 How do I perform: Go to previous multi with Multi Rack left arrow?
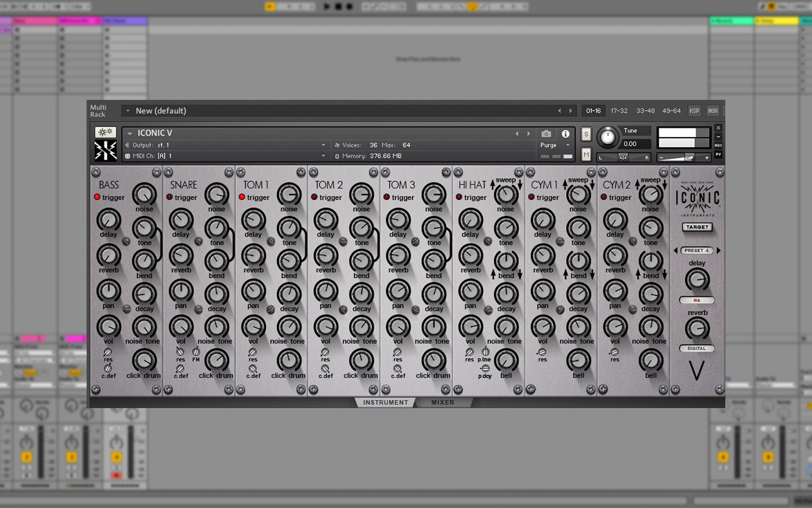coord(559,110)
